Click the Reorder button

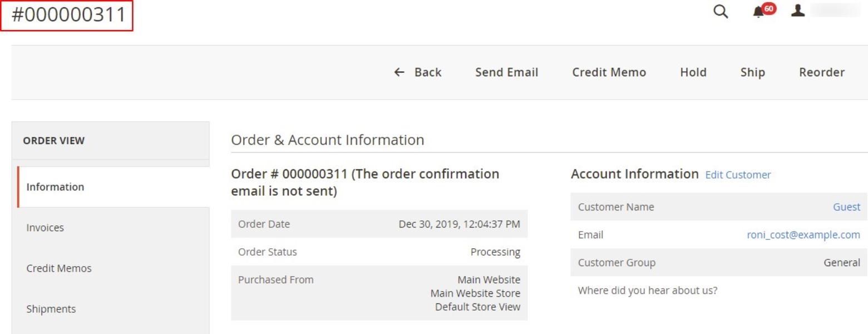821,72
